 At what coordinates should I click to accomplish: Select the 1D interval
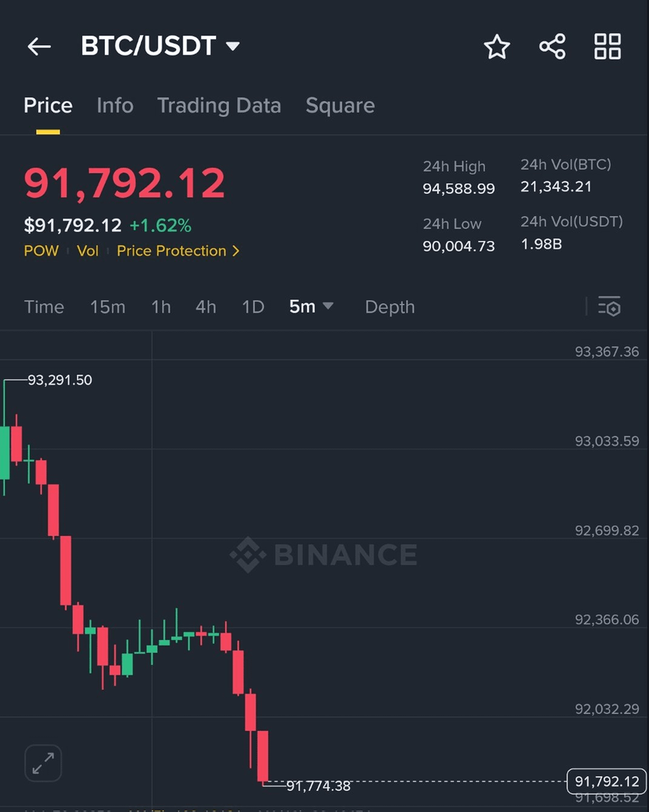(253, 307)
